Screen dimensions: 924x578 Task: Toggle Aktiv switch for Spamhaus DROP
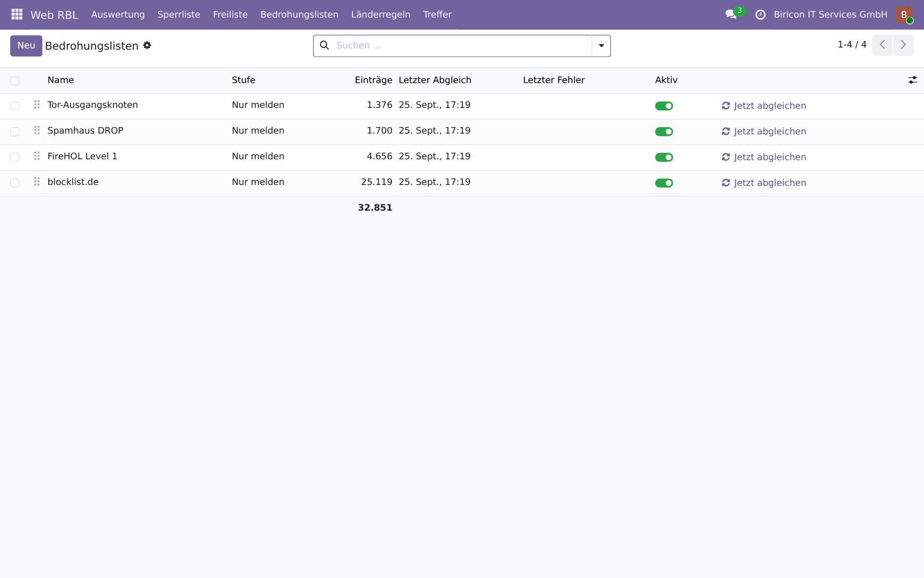[664, 131]
